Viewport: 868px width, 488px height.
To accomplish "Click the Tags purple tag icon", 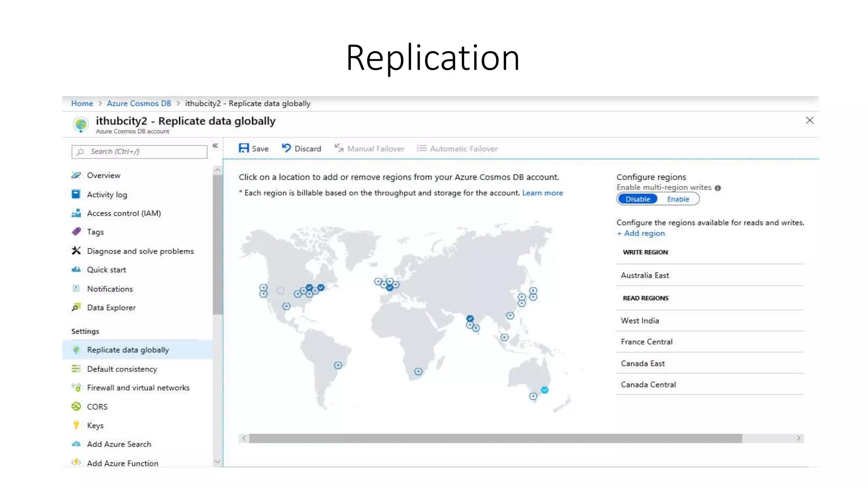I will (76, 231).
